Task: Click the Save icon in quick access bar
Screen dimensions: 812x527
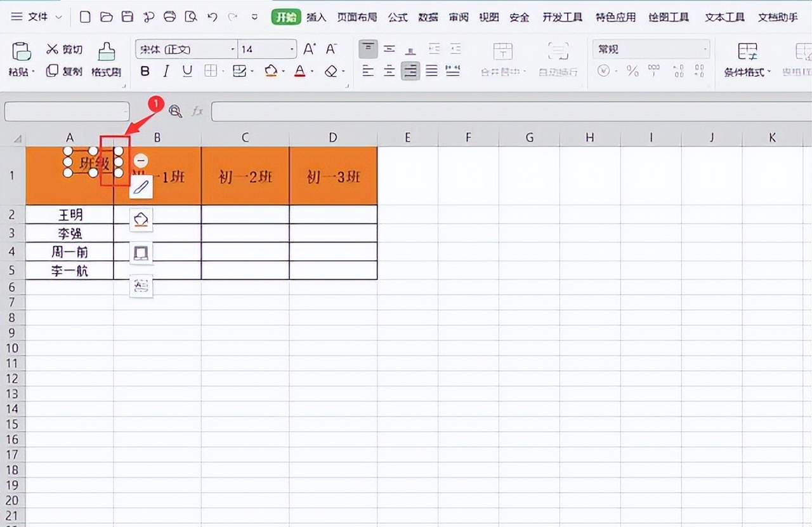Action: pos(128,17)
